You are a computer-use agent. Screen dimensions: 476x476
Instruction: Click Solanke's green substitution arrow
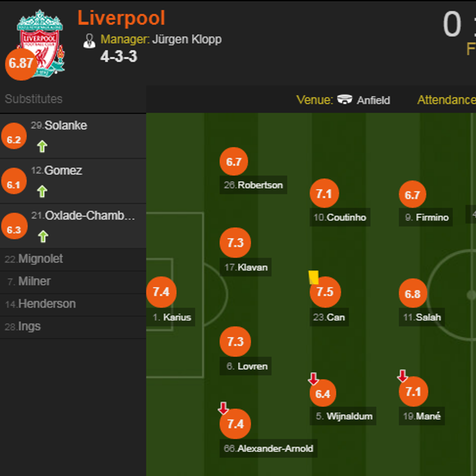click(42, 146)
